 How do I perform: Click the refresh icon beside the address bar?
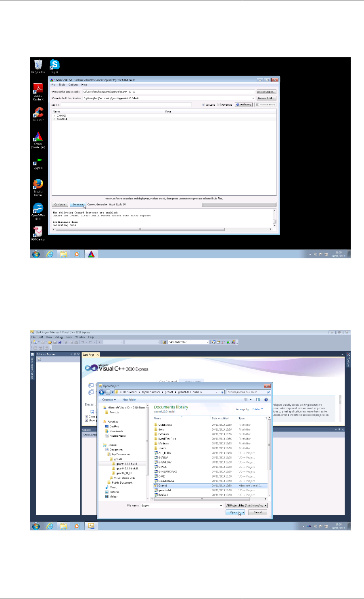click(x=222, y=392)
